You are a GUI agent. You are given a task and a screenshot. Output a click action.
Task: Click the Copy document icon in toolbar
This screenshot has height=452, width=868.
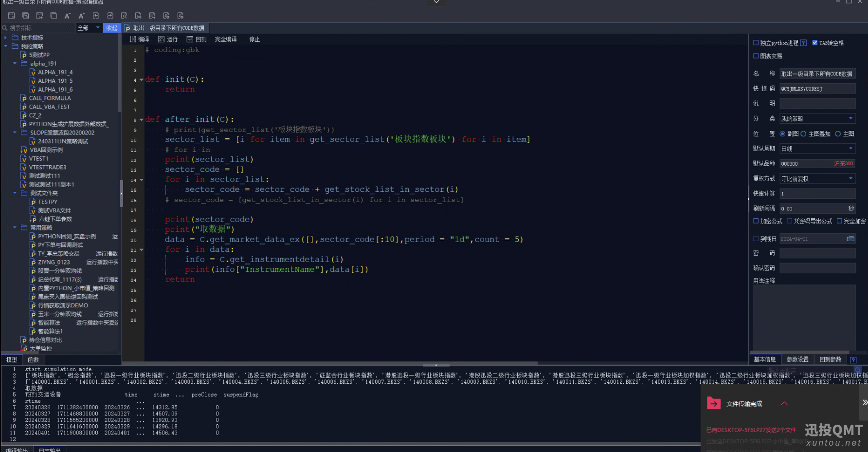pos(54,16)
